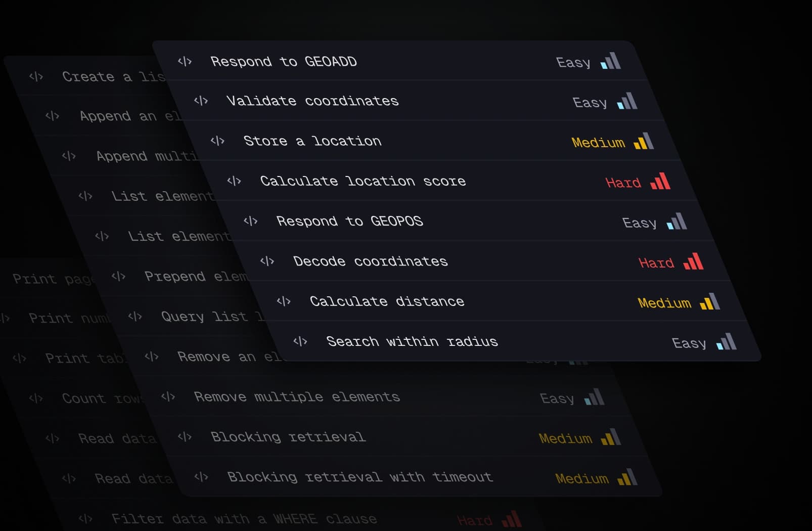Screen dimensions: 812x531
Task: Click difficulty bars icon for Respond to GEOPOS
Action: coord(676,222)
